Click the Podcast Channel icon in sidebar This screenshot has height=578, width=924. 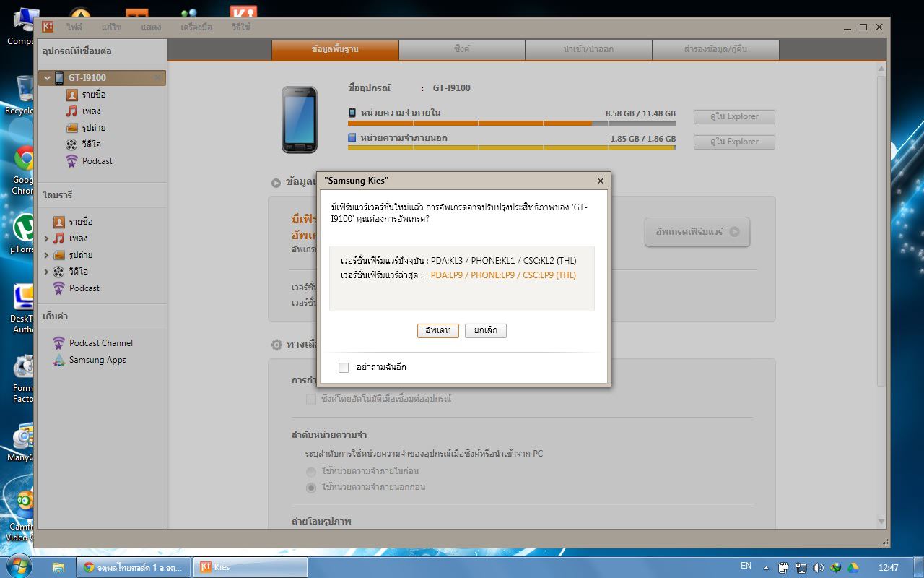59,343
